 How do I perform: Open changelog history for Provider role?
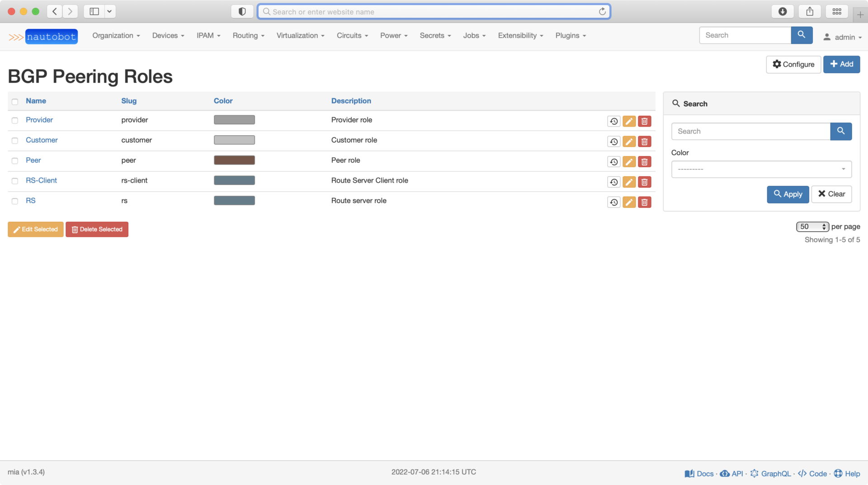pyautogui.click(x=613, y=121)
